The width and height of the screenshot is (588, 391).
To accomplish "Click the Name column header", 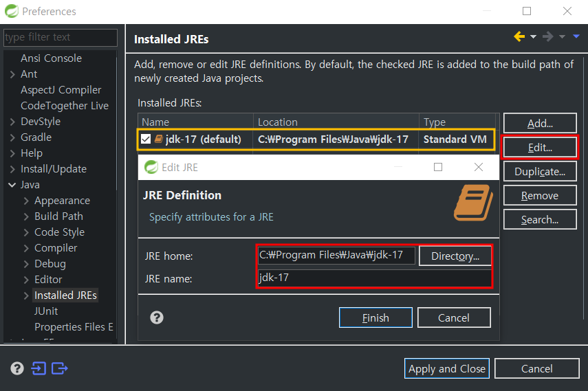I will (x=196, y=122).
